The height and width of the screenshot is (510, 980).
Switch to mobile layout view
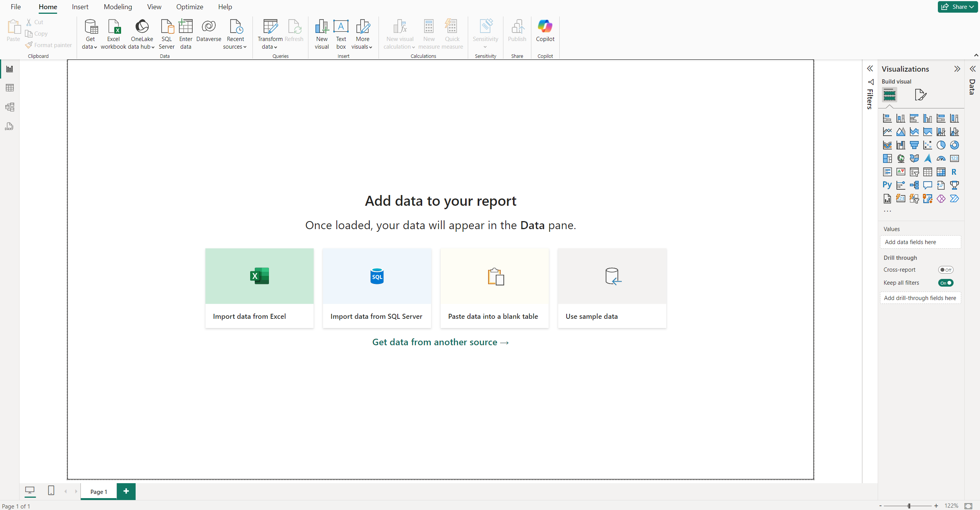(x=51, y=490)
